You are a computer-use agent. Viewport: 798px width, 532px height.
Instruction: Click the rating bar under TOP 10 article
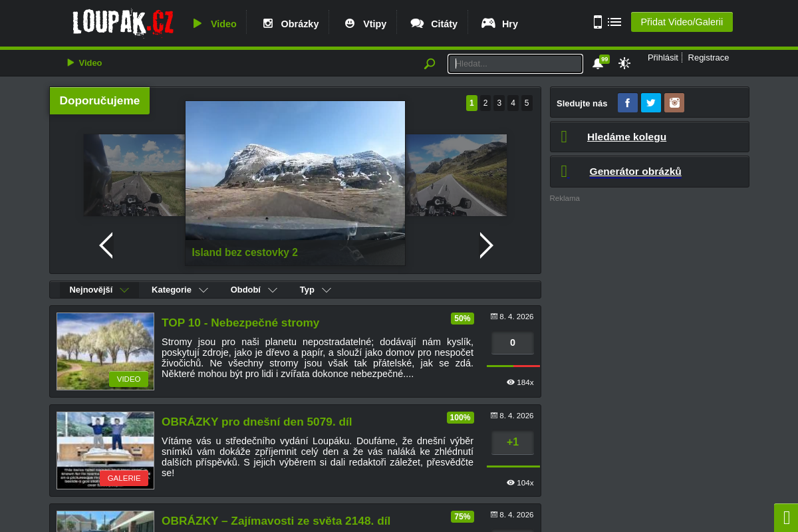click(x=513, y=366)
